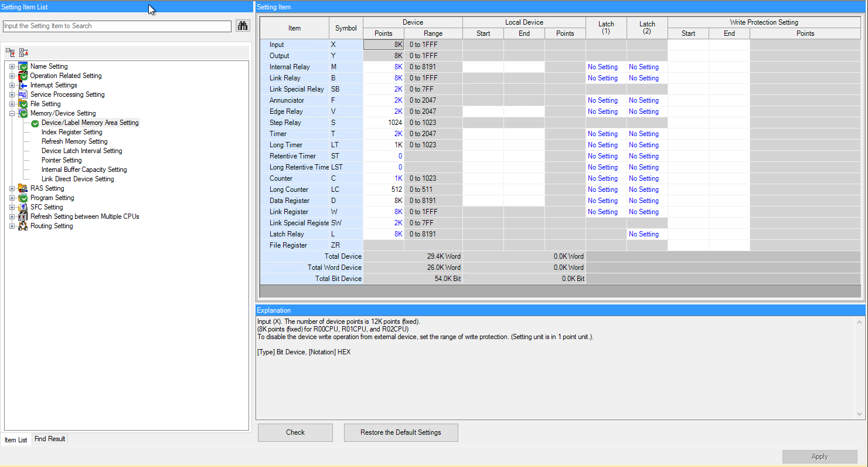Screen dimensions: 868x467
Task: Collapse the Memory/Device Setting node
Action: 12,113
